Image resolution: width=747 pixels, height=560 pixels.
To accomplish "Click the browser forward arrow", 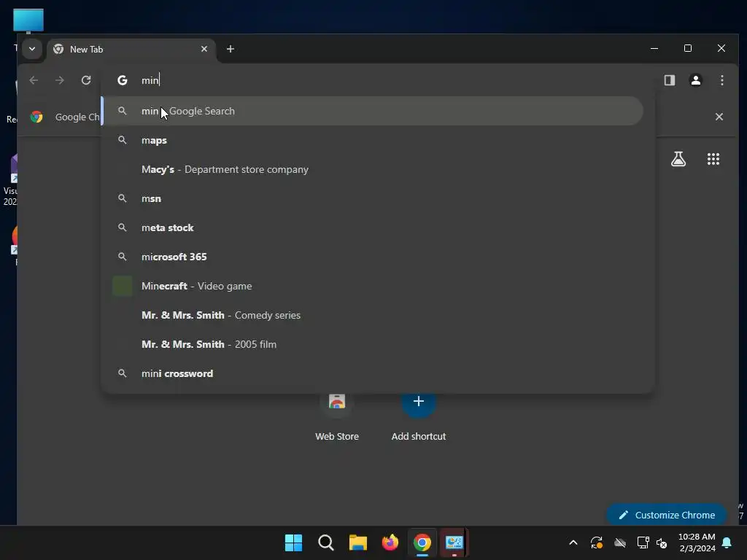I will pyautogui.click(x=60, y=80).
